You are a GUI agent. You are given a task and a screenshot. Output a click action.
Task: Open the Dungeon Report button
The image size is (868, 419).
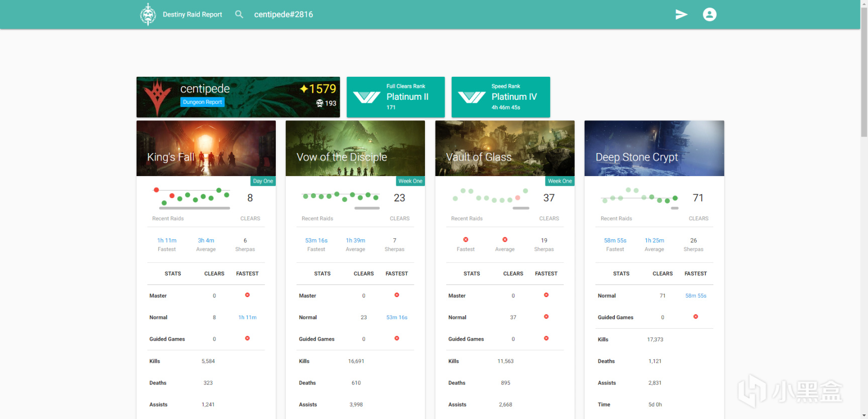coord(202,102)
